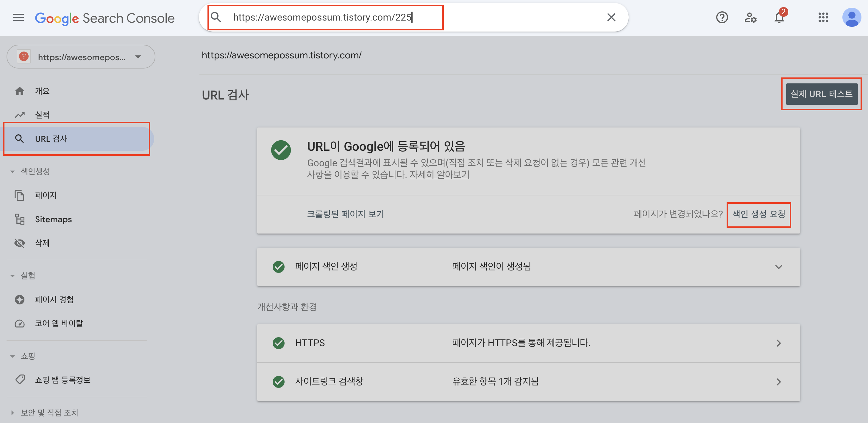Click green check beside 사이트링크 검색창

click(278, 382)
